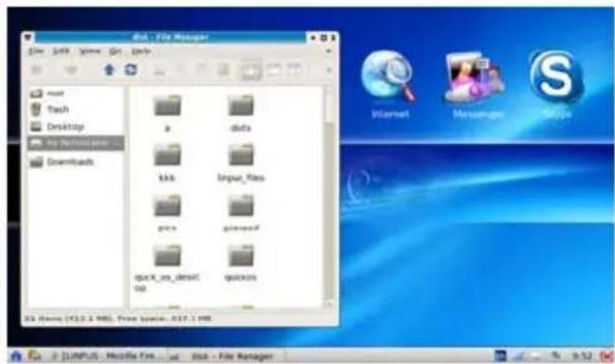Open the View menu

click(90, 51)
